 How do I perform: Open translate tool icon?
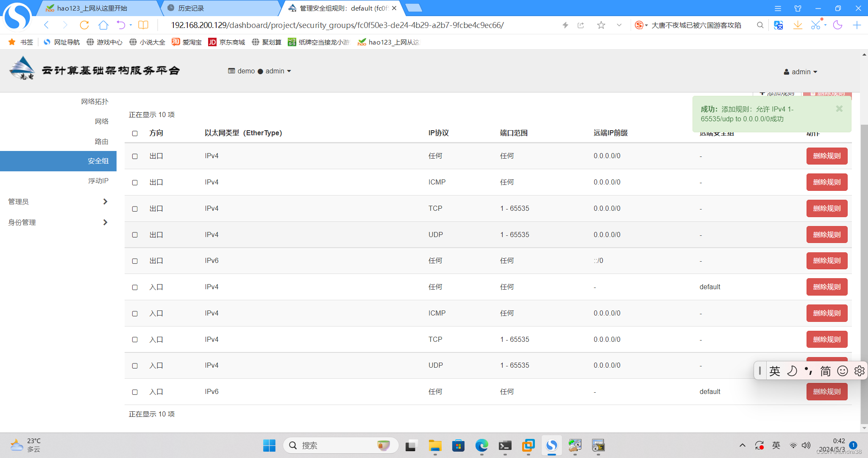(779, 25)
